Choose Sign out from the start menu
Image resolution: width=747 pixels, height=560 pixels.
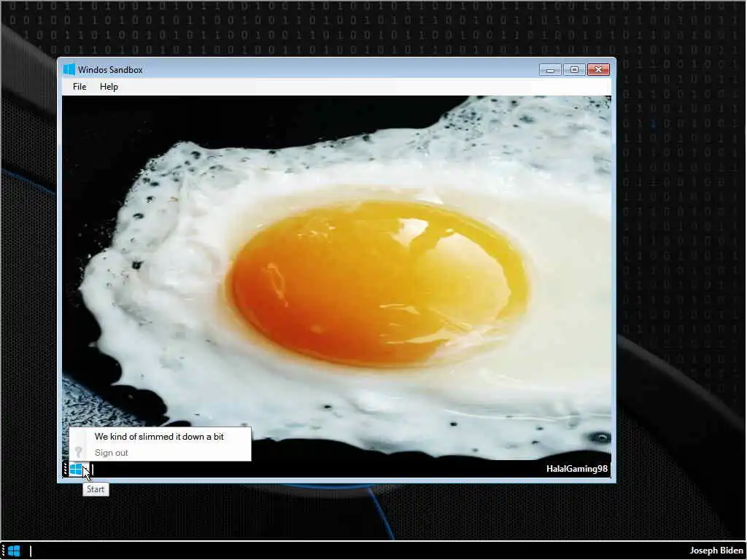coord(160,452)
